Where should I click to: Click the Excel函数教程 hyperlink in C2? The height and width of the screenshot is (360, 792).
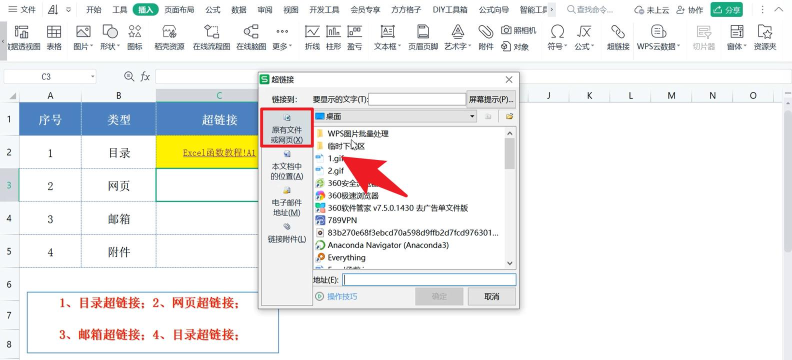tap(220, 152)
